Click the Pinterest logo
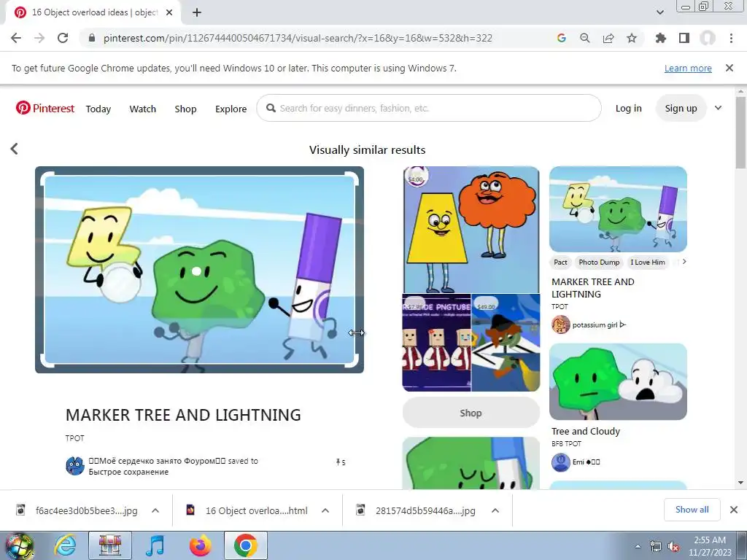This screenshot has width=747, height=560. (x=44, y=108)
